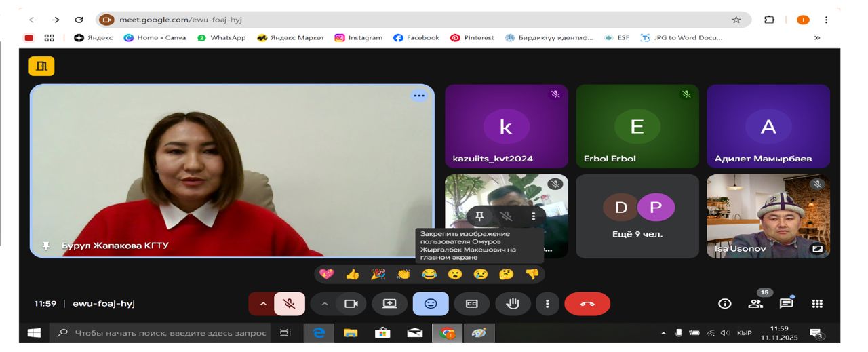The height and width of the screenshot is (352, 868).
Task: Show the participants list
Action: (755, 304)
